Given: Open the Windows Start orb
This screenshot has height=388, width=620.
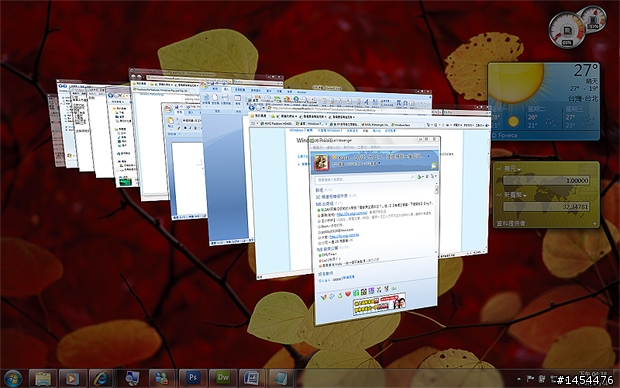Looking at the screenshot, I should click(x=13, y=378).
